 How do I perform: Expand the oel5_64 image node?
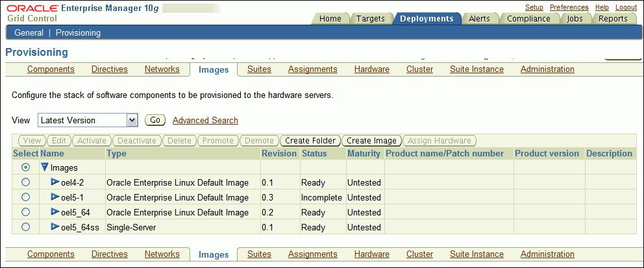pyautogui.click(x=55, y=212)
